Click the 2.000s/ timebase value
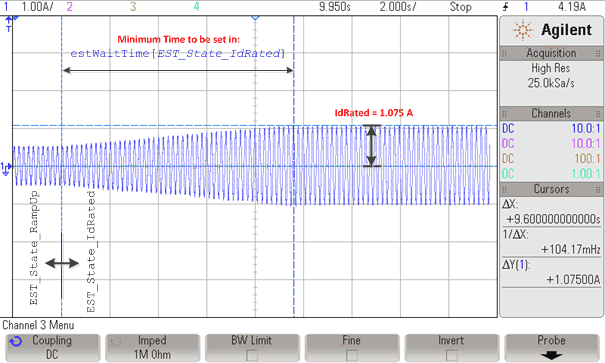This screenshot has height=363, width=605. (398, 7)
